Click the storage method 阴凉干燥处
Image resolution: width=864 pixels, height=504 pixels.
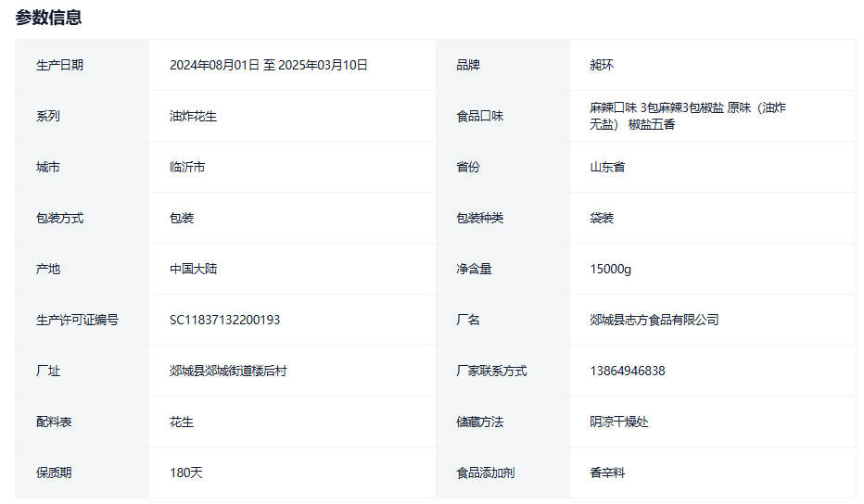point(618,422)
